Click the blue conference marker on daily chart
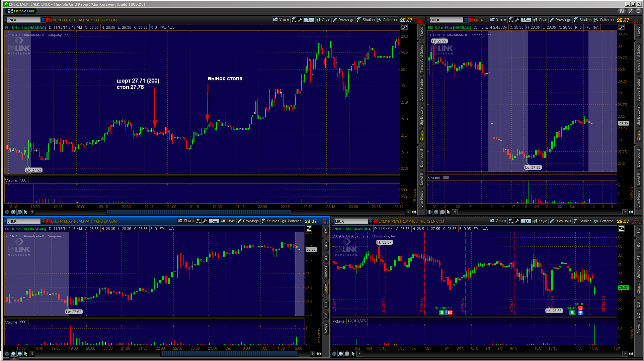 click(580, 313)
